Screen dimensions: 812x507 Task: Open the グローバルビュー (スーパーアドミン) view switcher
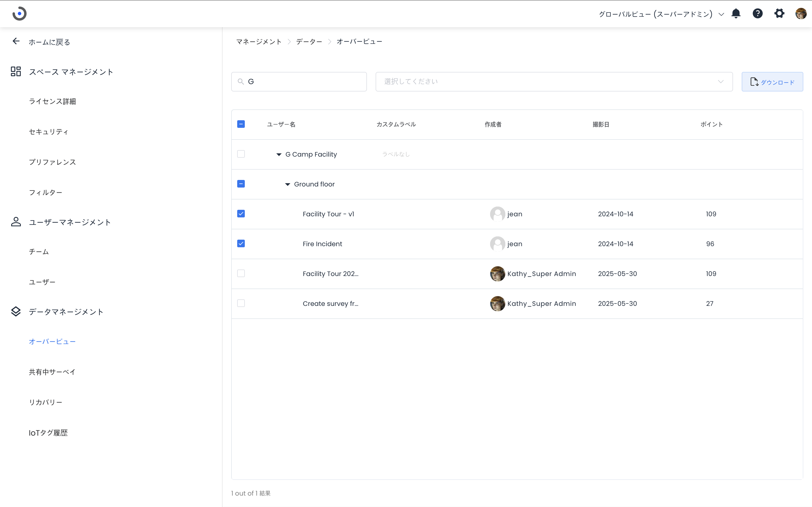[x=661, y=14]
